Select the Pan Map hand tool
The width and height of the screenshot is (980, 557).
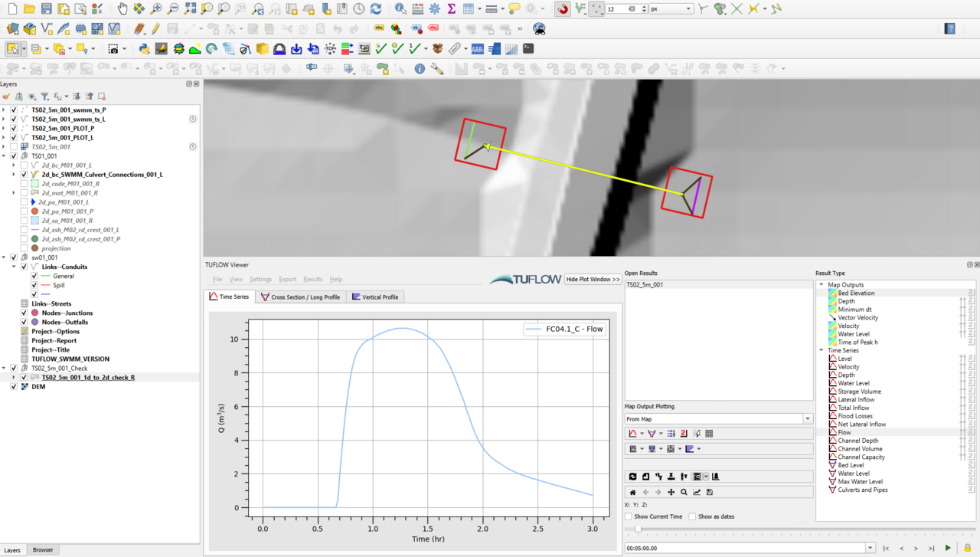(x=122, y=9)
